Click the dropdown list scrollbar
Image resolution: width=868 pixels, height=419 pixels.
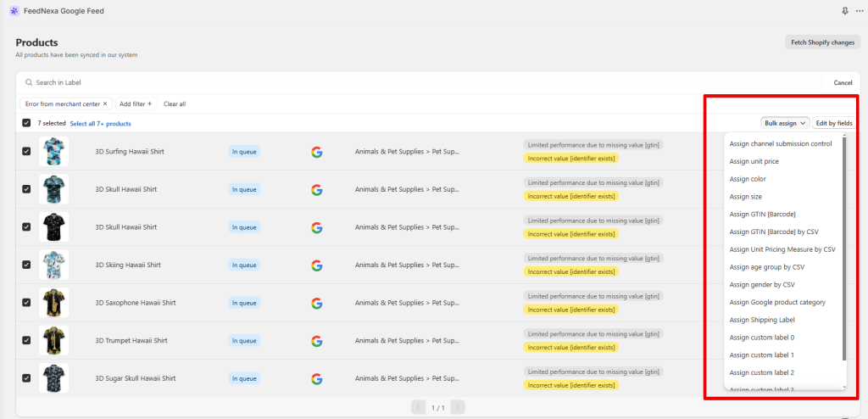(x=844, y=249)
